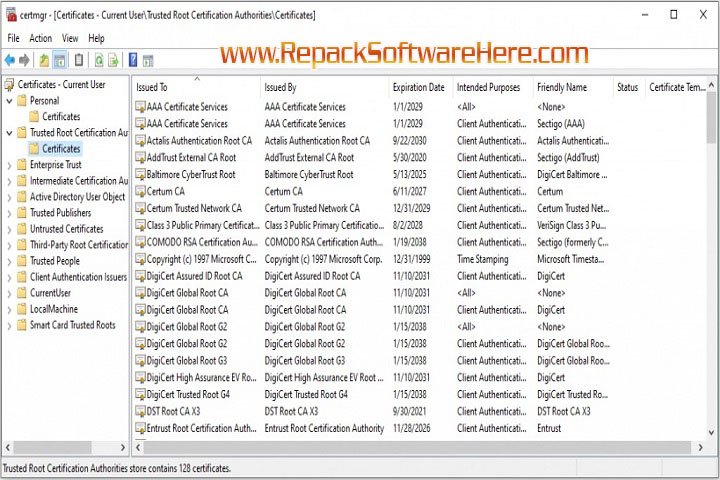Click friendly name 'VeriSign Class 3 Pu...'

571,226
